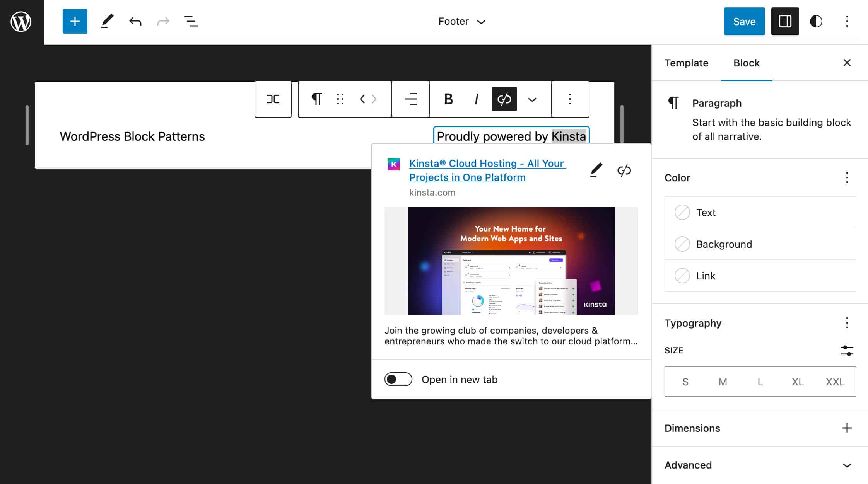Expand the block toolbar more options dropdown
The image size is (868, 484).
(569, 99)
